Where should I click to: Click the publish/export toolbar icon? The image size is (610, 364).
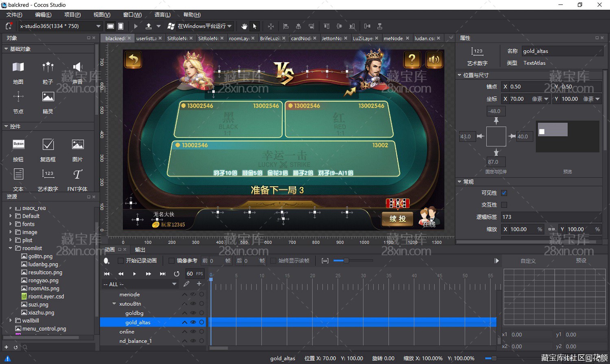pyautogui.click(x=149, y=26)
